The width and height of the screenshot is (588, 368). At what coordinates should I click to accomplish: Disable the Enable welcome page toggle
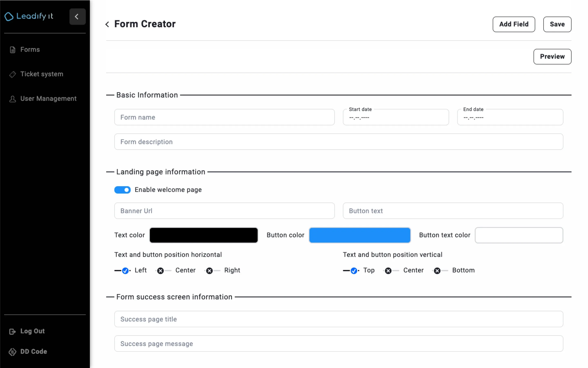pyautogui.click(x=122, y=190)
